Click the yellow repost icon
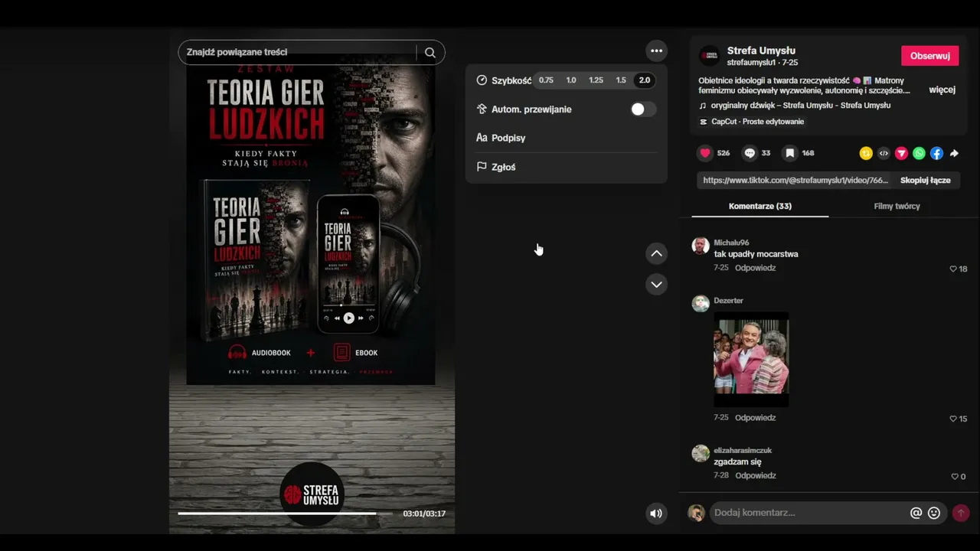The width and height of the screenshot is (980, 551). 866,153
